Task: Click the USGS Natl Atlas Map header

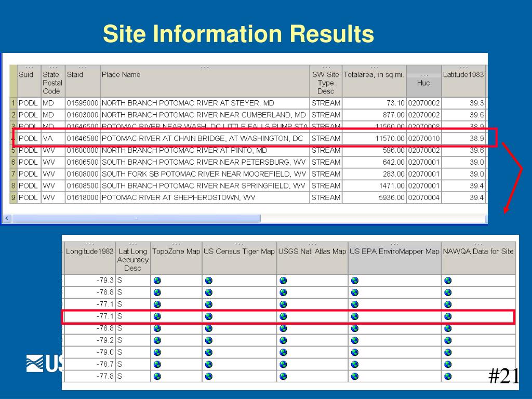Action: tap(312, 258)
